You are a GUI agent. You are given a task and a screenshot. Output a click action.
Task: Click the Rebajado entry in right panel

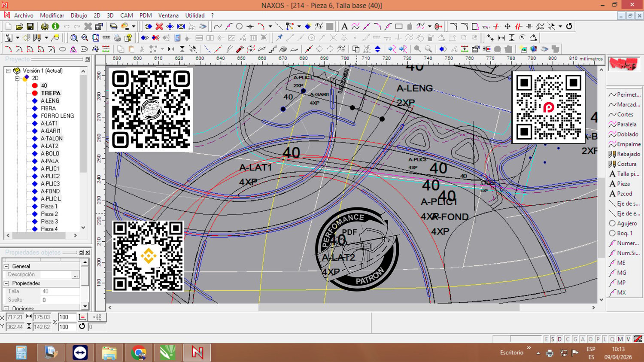[625, 154]
